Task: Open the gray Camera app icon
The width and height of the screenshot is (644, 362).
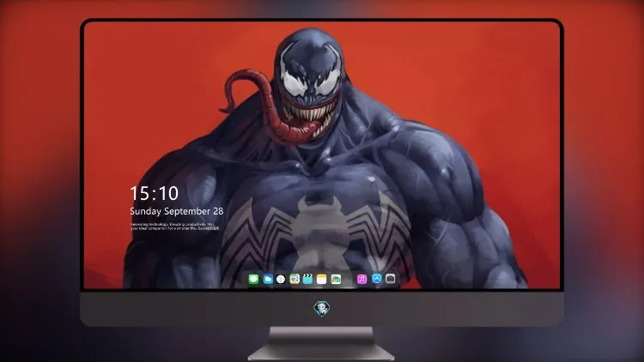Action: click(x=390, y=279)
